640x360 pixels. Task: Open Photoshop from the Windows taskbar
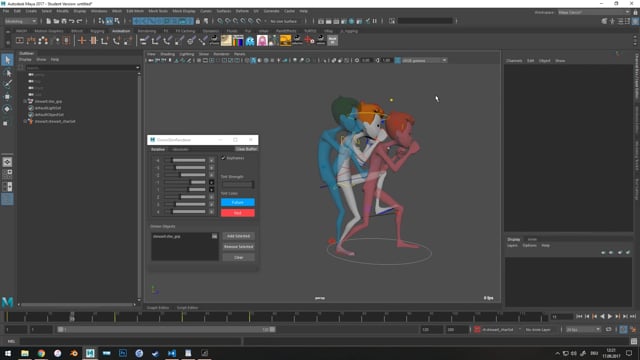coord(123,353)
